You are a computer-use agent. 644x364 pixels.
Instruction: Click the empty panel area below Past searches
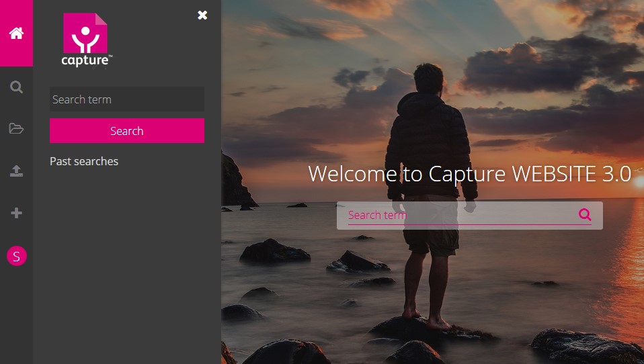126,269
